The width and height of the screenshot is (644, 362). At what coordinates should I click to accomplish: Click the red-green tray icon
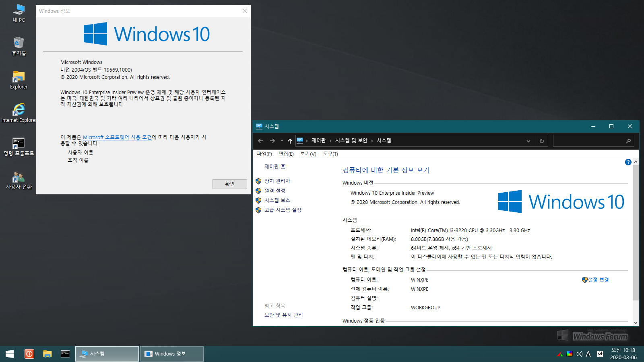pos(560,354)
